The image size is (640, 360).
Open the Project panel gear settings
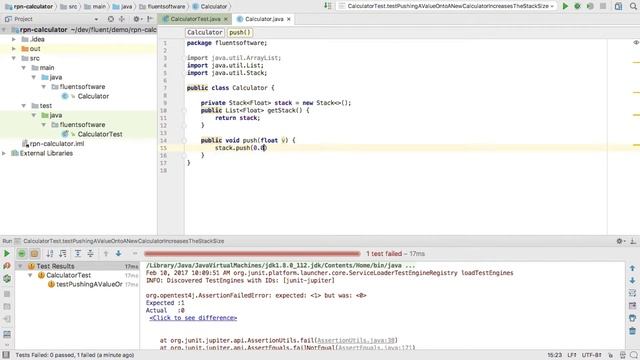(137, 19)
